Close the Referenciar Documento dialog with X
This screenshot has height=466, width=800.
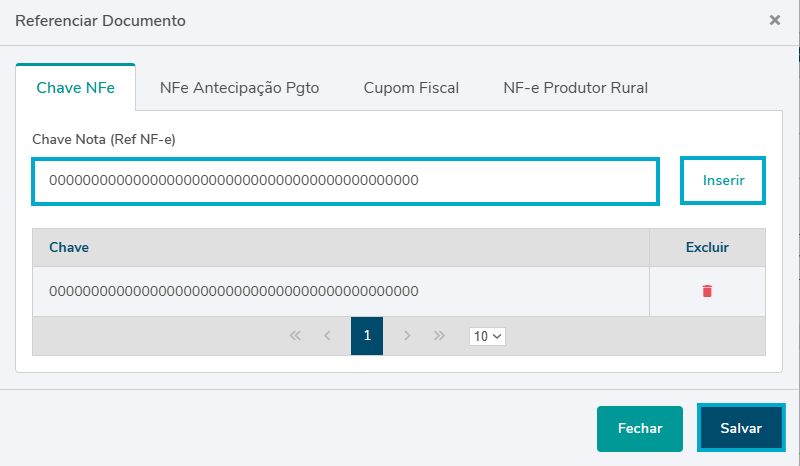[775, 20]
